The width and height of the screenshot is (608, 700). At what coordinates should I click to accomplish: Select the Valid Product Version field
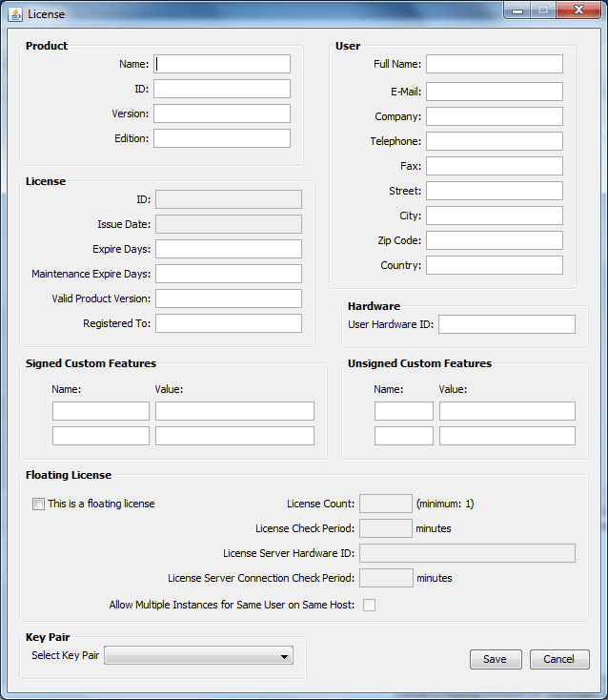[229, 299]
